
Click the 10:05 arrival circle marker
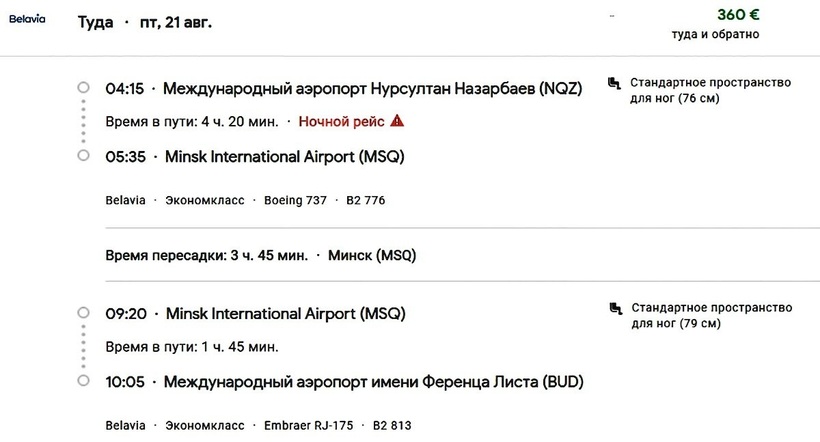pyautogui.click(x=84, y=381)
